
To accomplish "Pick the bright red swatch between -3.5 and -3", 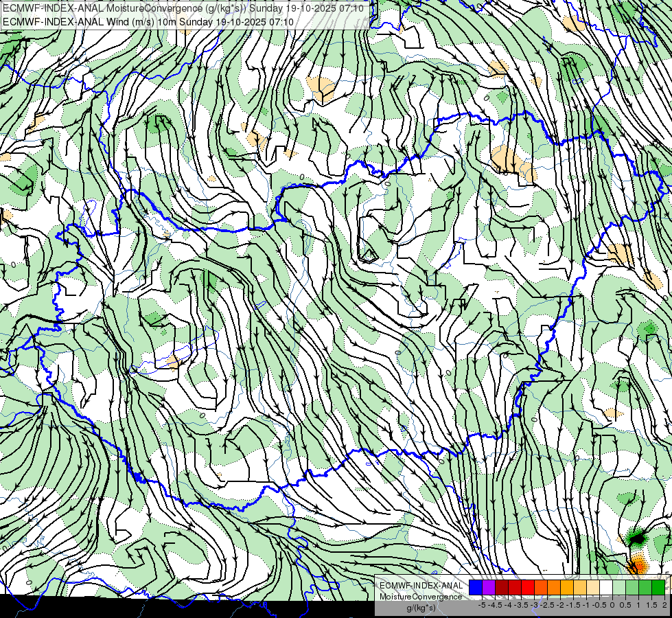I will (528, 587).
